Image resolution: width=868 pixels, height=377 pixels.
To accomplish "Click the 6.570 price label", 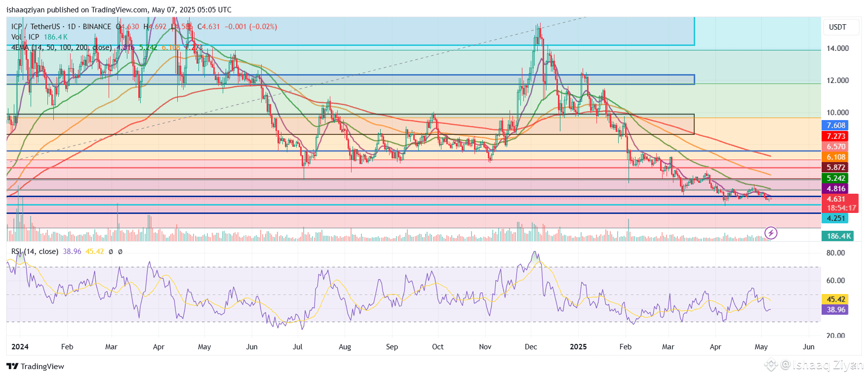I will point(835,147).
